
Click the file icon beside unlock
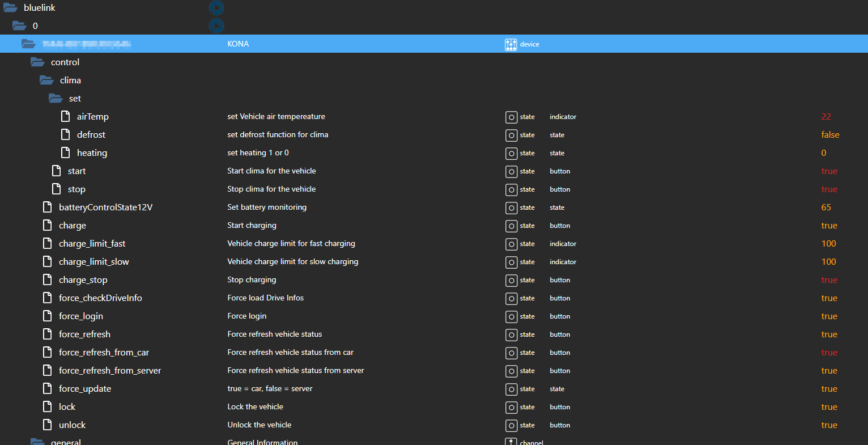(48, 425)
